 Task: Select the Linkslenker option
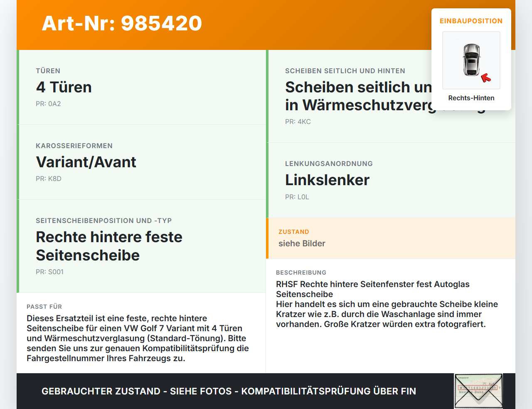tap(327, 180)
